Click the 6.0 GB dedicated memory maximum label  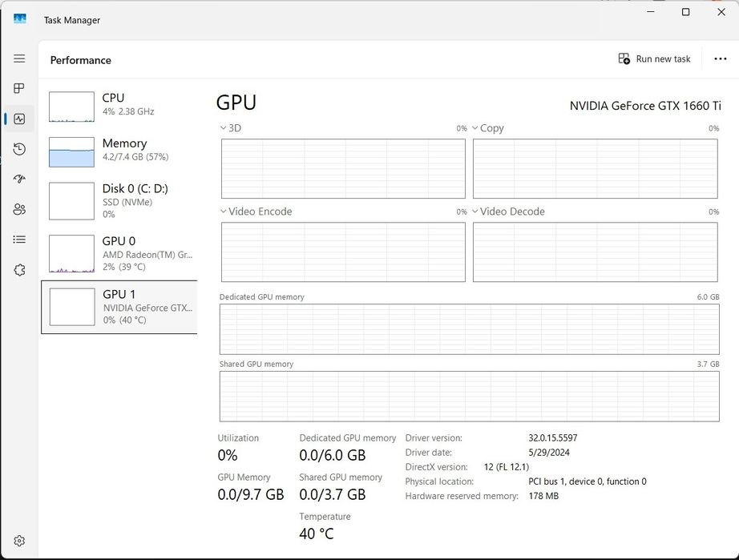(x=709, y=296)
